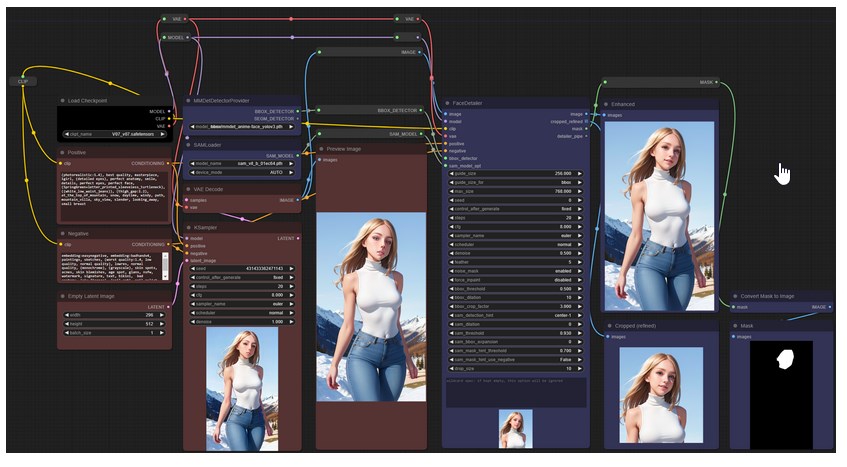The image size is (847, 467).
Task: Open the model_name combo in MMDetDetectorProvider
Action: [x=242, y=127]
